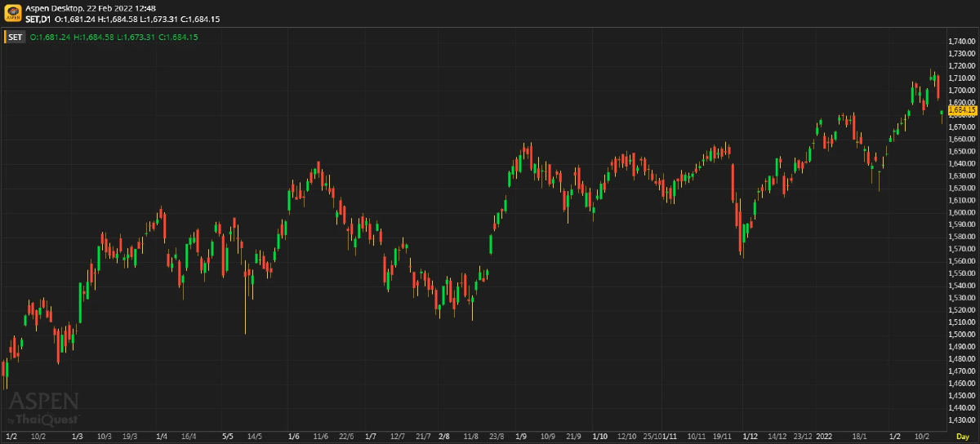Image resolution: width=980 pixels, height=444 pixels.
Task: Click the orange marker beside SET legend
Action: coord(5,37)
